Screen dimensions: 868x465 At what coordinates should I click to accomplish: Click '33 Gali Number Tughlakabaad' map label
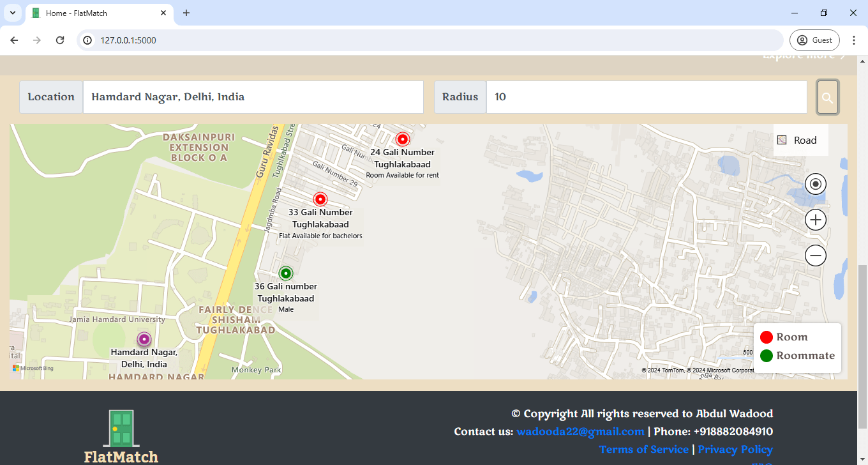click(320, 218)
